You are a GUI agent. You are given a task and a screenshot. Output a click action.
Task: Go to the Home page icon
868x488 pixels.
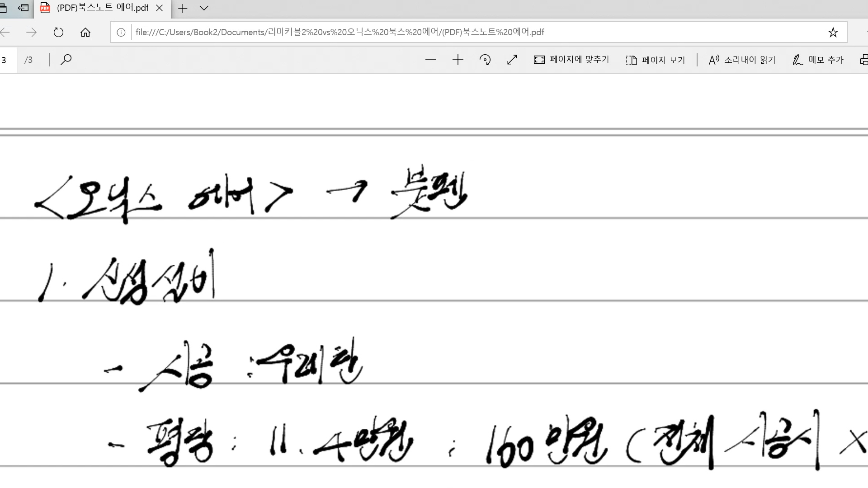pyautogui.click(x=85, y=33)
